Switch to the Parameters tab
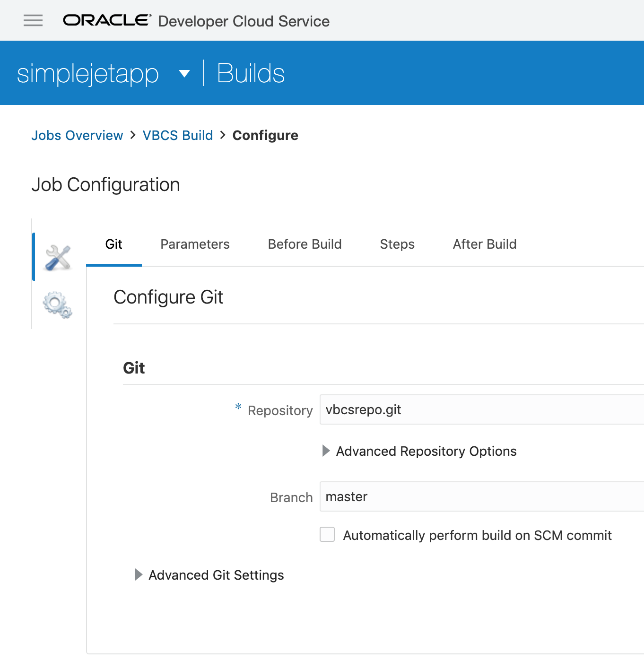 tap(194, 244)
